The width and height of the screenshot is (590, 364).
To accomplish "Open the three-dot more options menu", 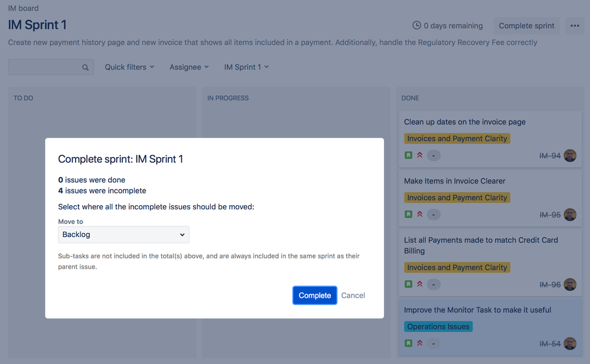I will pos(575,25).
